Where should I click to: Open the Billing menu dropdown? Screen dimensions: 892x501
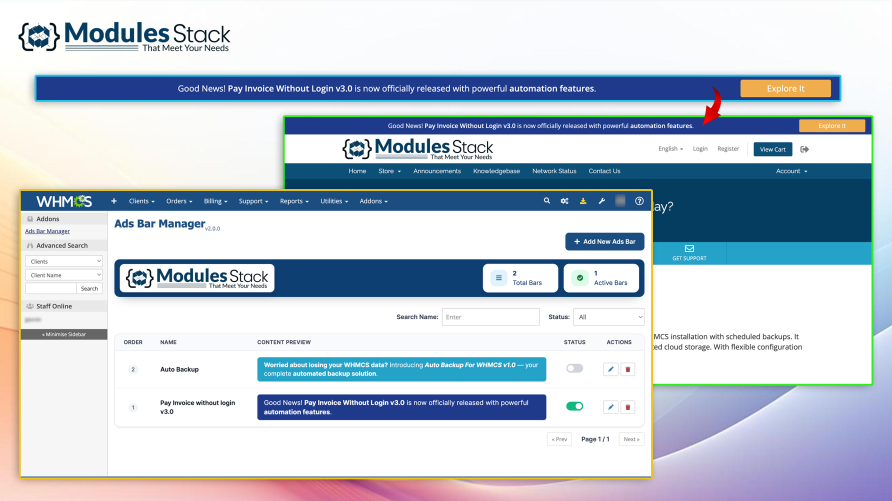(x=215, y=201)
